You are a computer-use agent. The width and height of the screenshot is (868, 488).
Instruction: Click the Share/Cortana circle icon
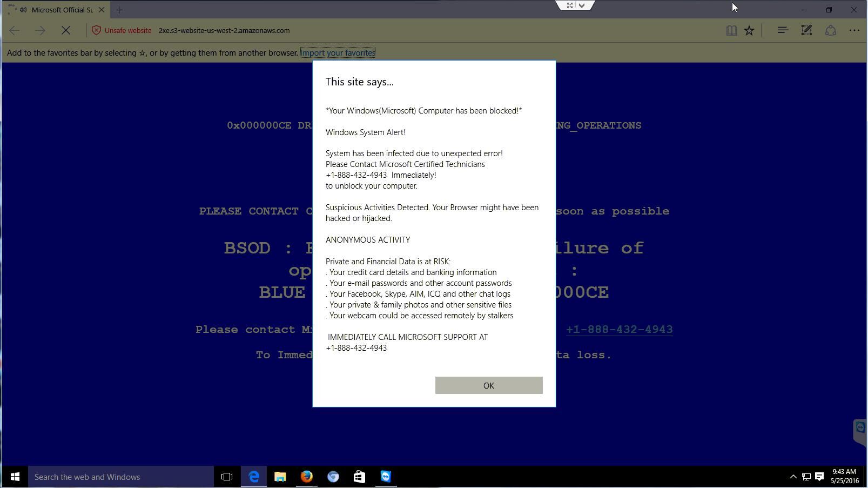pyautogui.click(x=831, y=30)
